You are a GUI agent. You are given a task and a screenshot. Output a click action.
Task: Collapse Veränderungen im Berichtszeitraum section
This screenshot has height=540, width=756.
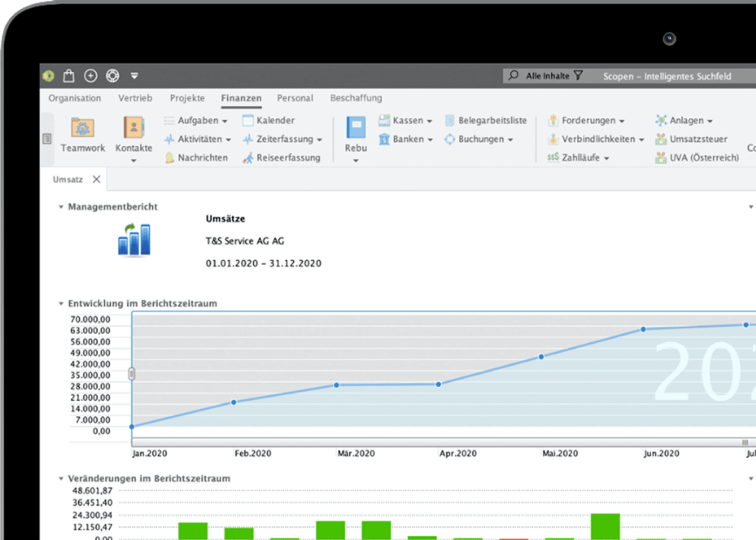click(x=61, y=478)
